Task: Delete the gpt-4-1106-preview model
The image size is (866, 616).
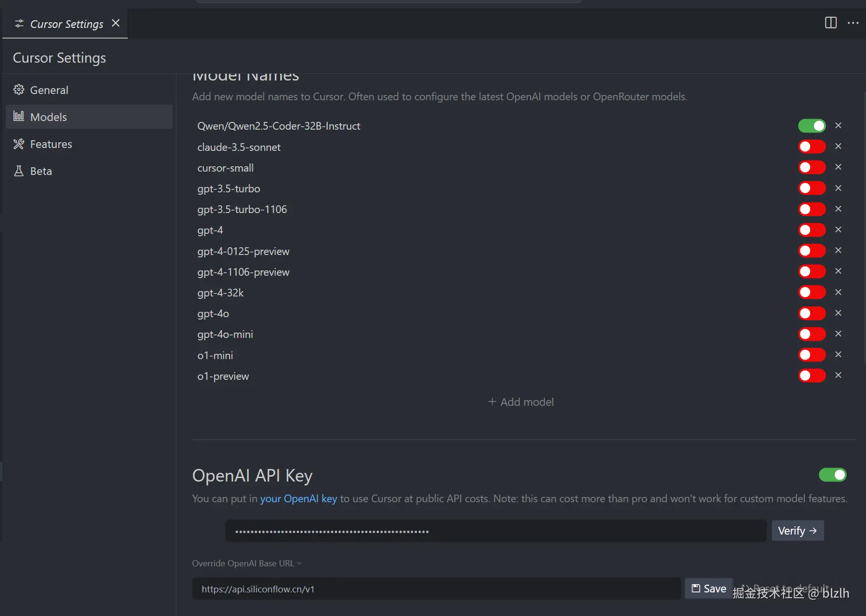Action: click(x=839, y=271)
